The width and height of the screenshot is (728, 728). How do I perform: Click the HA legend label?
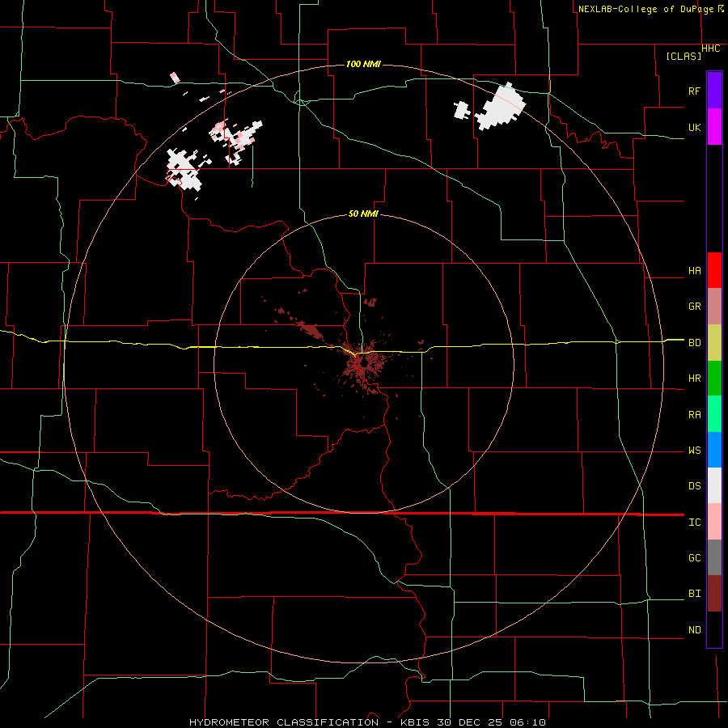694,270
